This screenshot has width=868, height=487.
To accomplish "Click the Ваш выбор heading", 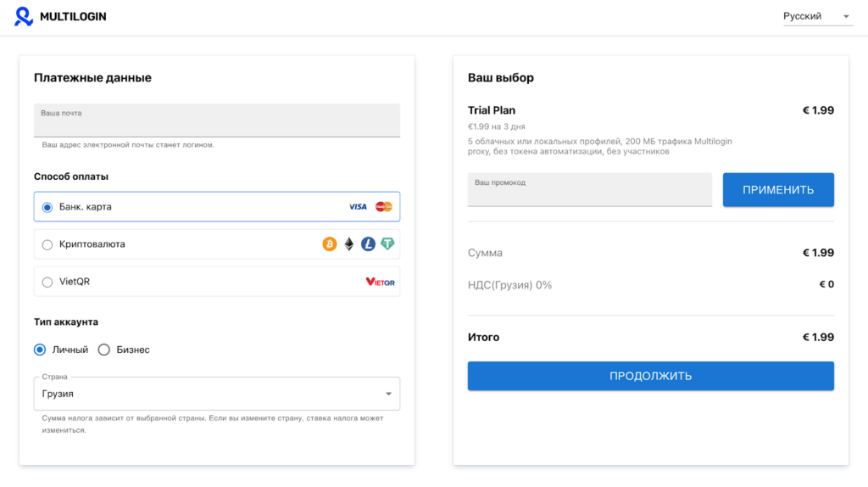I will pos(501,77).
